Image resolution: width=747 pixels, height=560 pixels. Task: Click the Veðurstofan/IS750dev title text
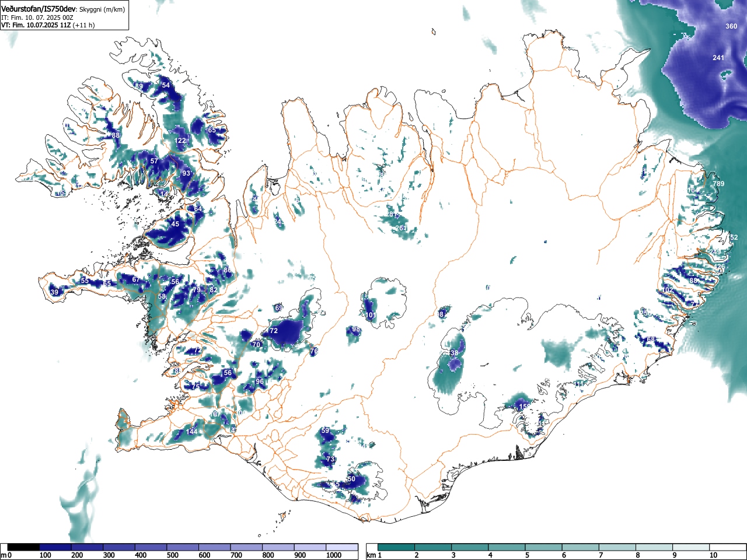39,9
